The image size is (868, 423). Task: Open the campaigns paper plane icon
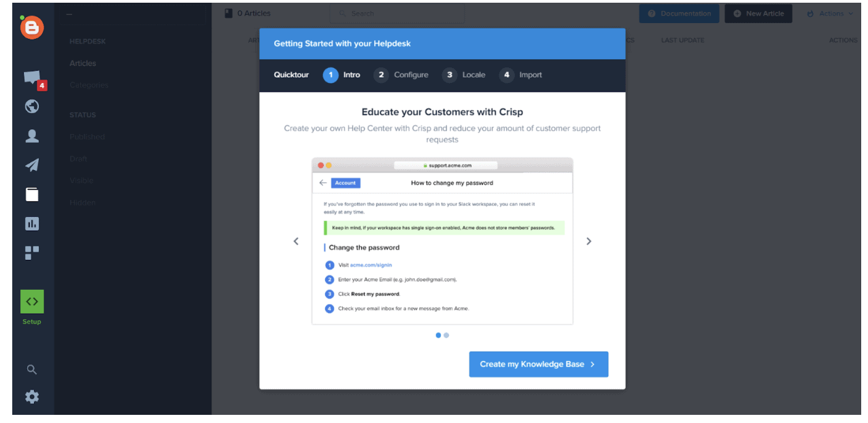32,165
